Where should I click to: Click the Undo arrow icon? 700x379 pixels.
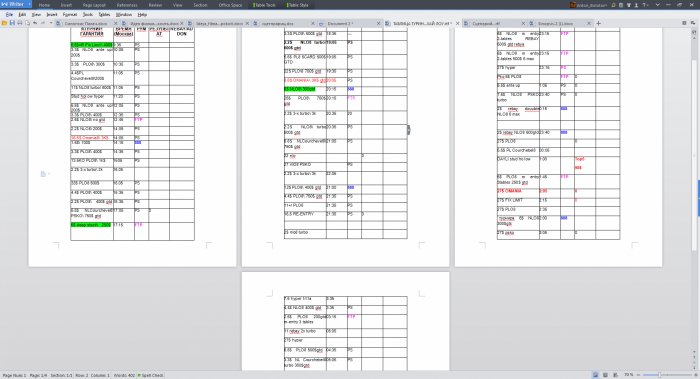click(35, 23)
